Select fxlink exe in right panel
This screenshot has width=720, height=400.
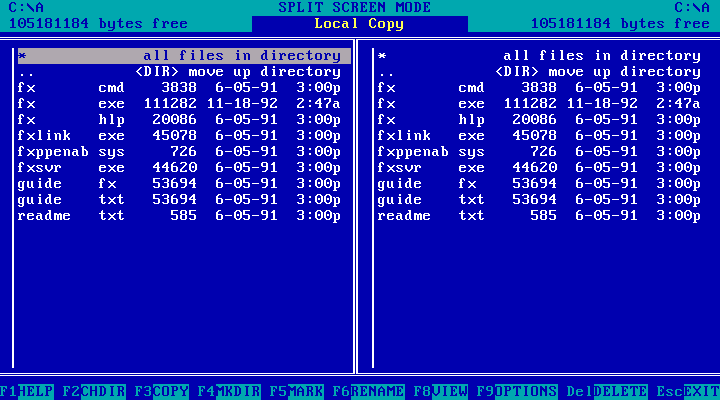coord(540,136)
